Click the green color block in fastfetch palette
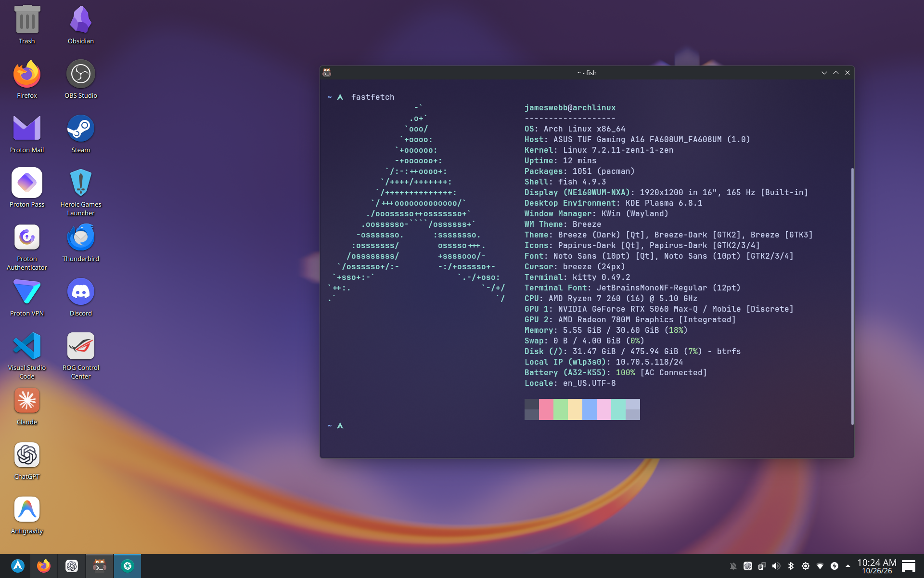Viewport: 924px width, 578px height. coord(561,409)
